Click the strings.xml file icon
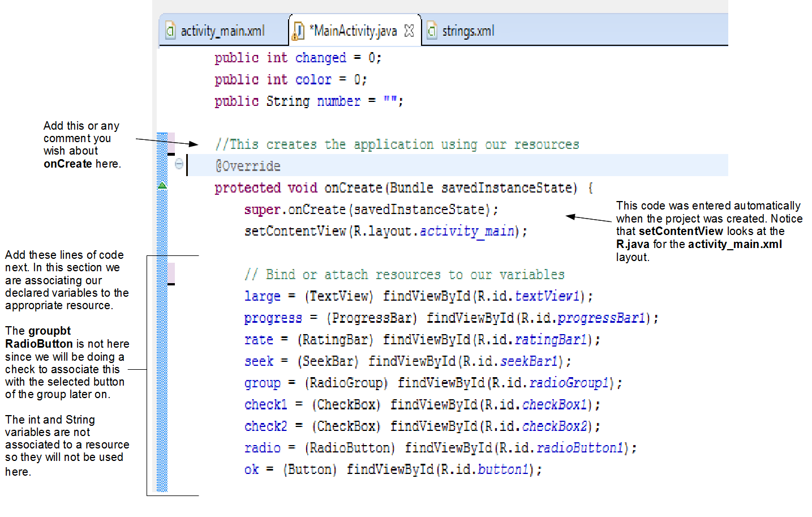This screenshot has height=517, width=812. click(x=432, y=31)
